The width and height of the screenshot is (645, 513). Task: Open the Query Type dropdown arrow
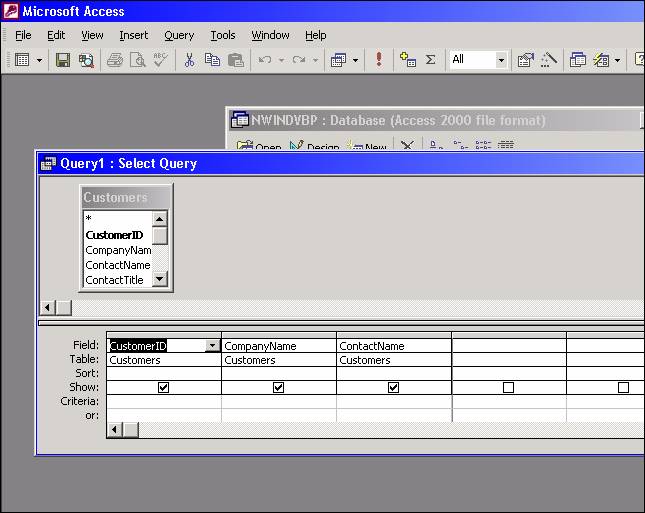355,60
